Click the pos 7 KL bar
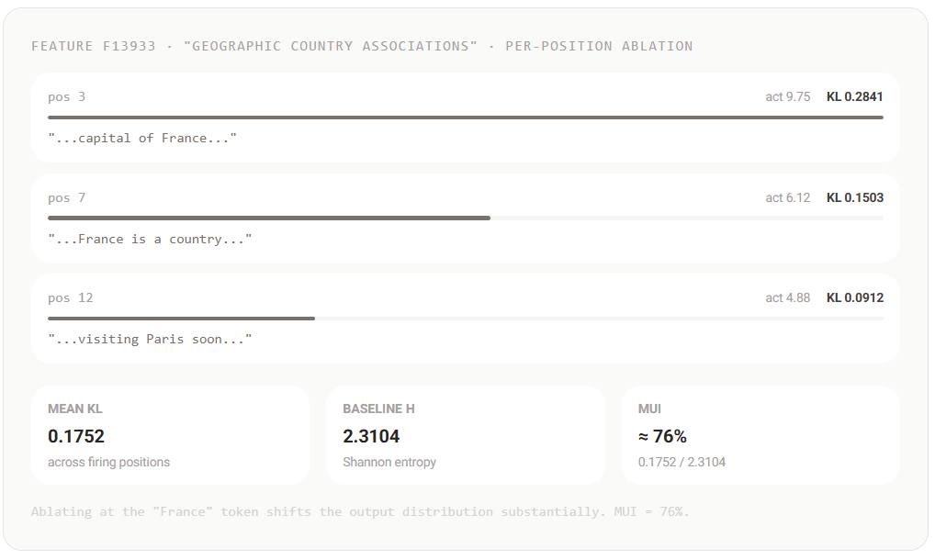The width and height of the screenshot is (935, 560). click(465, 218)
